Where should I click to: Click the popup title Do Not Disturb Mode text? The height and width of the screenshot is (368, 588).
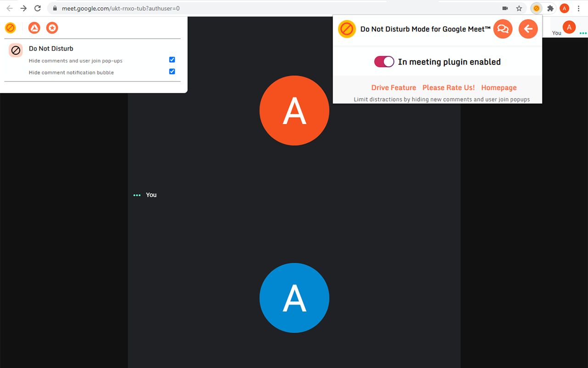426,29
